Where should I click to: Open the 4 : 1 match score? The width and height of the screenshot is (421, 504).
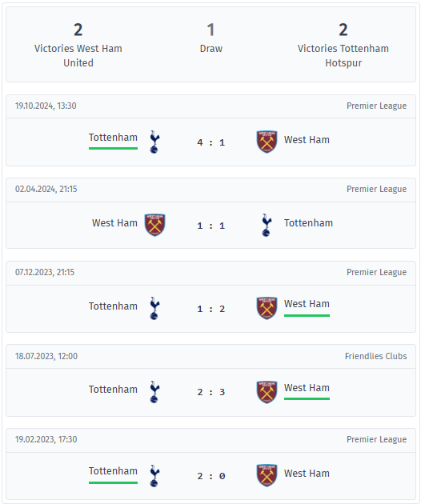(x=211, y=142)
